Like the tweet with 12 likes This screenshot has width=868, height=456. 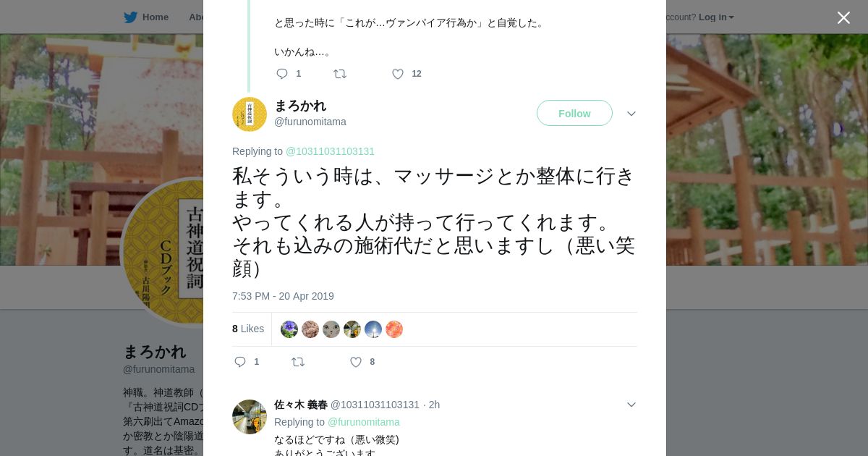398,74
